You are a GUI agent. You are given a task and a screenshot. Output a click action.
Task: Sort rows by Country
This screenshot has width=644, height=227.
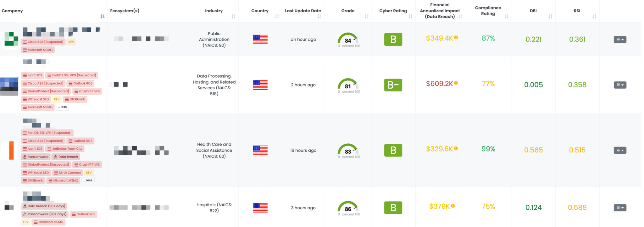(277, 16)
